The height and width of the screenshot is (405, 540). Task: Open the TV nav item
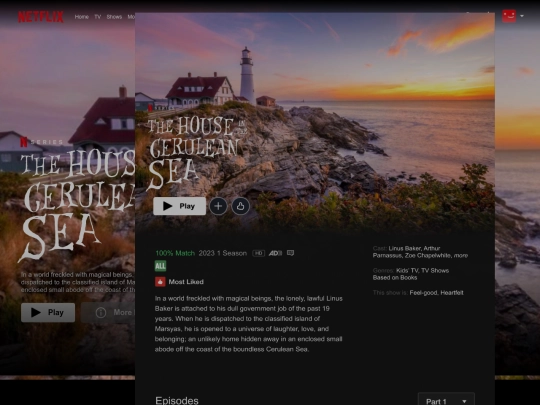click(97, 17)
